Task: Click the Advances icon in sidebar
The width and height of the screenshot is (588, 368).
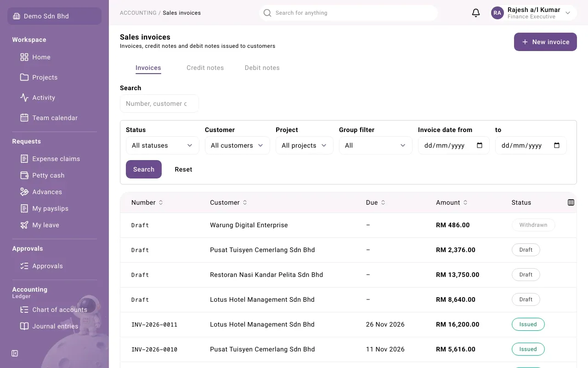Action: 24,192
